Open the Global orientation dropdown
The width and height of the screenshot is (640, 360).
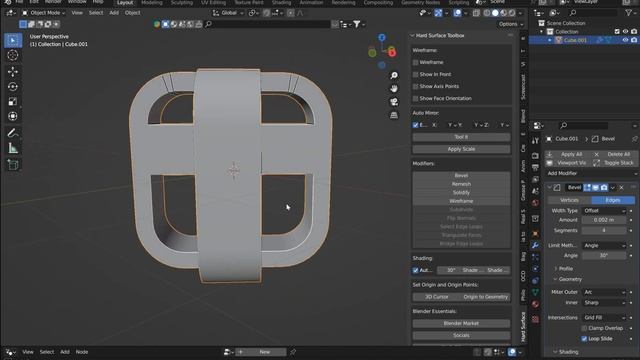pyautogui.click(x=228, y=13)
